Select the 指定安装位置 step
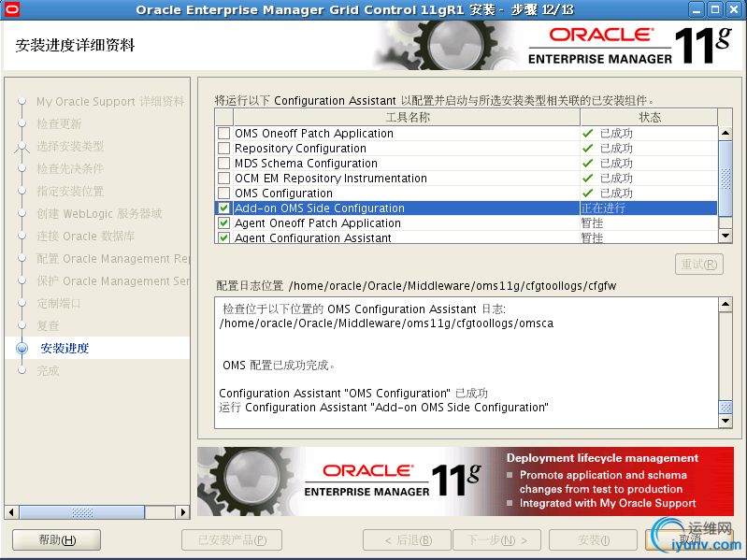Viewport: 747px width, 560px height. coord(70,192)
